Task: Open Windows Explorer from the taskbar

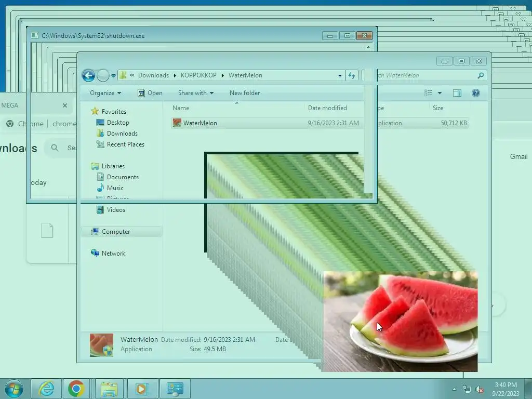Action: point(109,389)
